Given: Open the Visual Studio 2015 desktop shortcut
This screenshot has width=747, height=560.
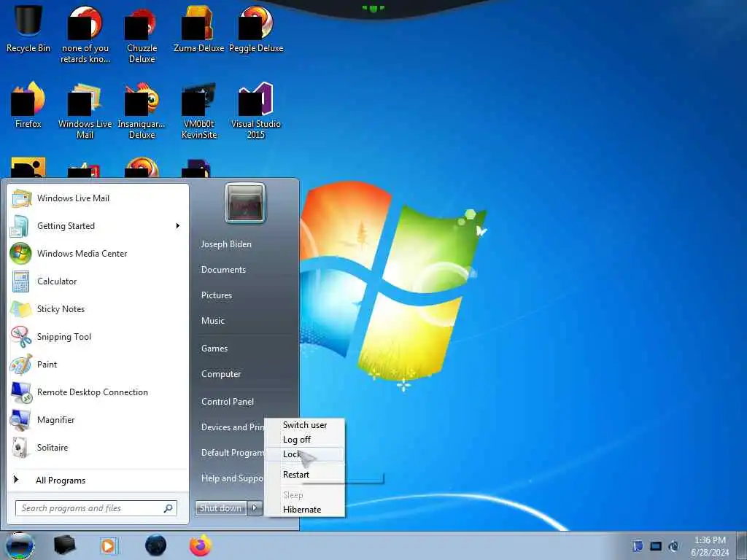Looking at the screenshot, I should tap(256, 111).
